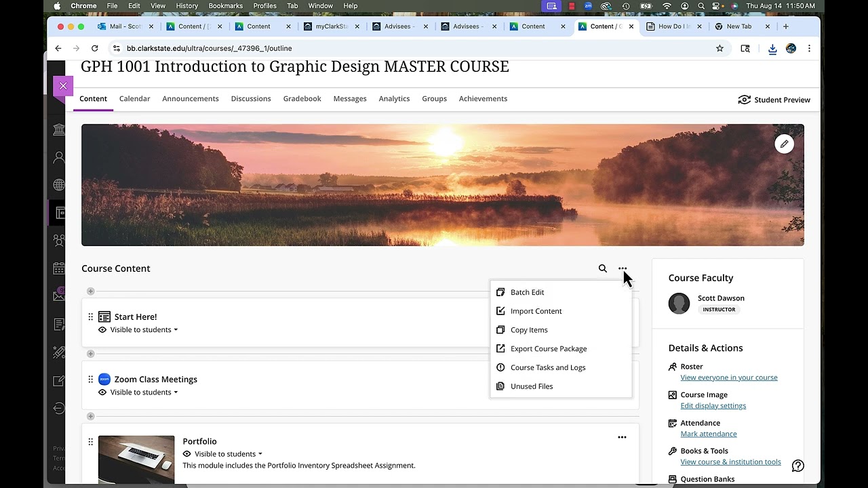Image resolution: width=868 pixels, height=488 pixels.
Task: Open a new Chrome tab with plus
Action: pyautogui.click(x=786, y=26)
